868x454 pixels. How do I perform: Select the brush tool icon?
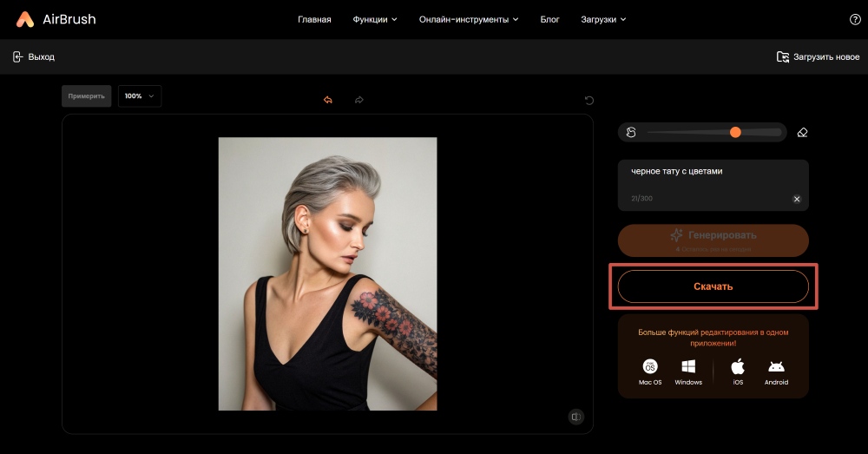(632, 133)
